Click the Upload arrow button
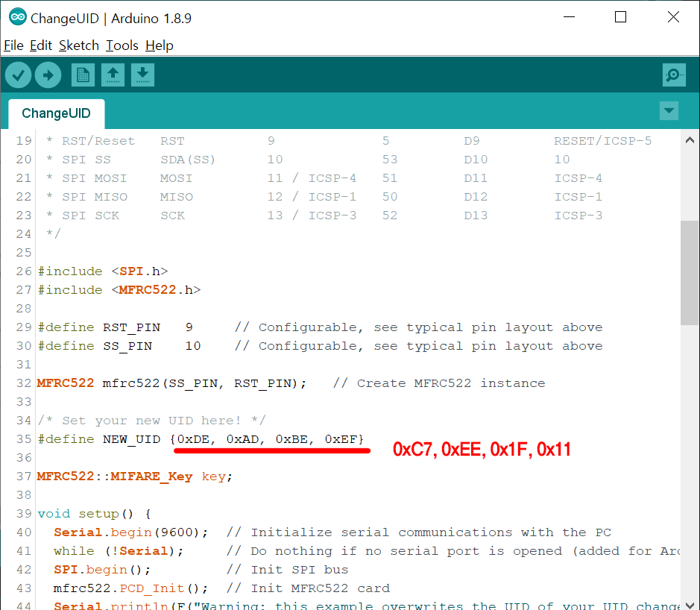The image size is (700, 610). click(48, 75)
